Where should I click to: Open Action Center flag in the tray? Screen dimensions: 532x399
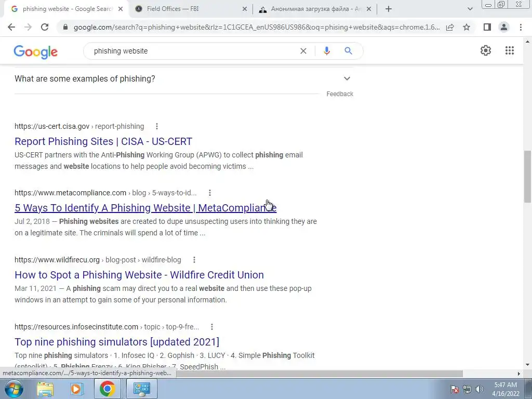pyautogui.click(x=454, y=389)
